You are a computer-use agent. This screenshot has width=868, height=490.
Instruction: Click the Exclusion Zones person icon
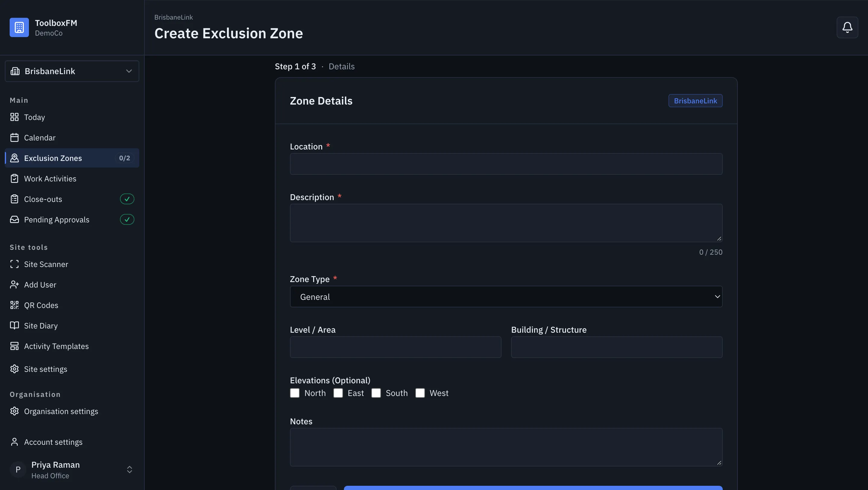[x=14, y=158]
